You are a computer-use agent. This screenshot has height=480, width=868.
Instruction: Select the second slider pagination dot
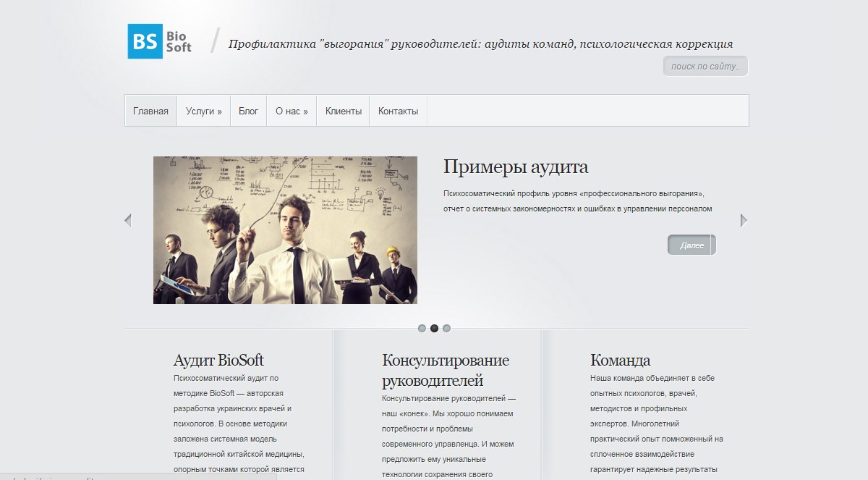pos(434,328)
